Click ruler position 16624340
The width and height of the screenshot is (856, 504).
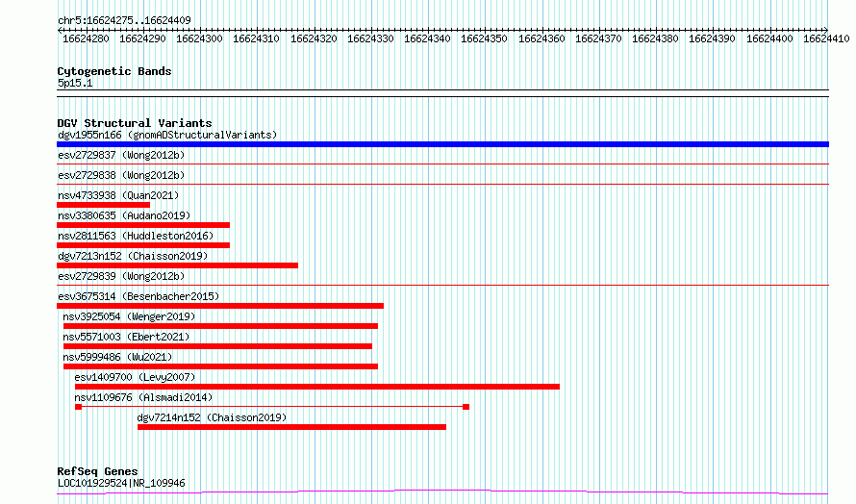pyautogui.click(x=427, y=38)
